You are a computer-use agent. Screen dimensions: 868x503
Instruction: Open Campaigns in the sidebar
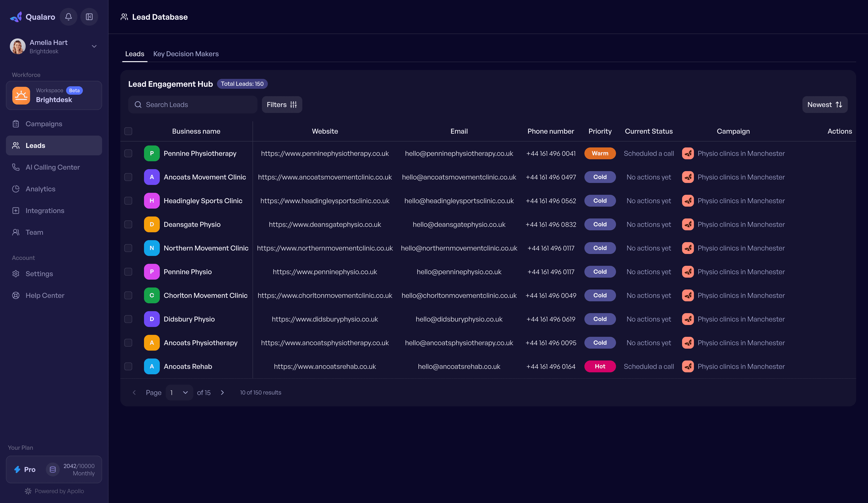(54, 124)
